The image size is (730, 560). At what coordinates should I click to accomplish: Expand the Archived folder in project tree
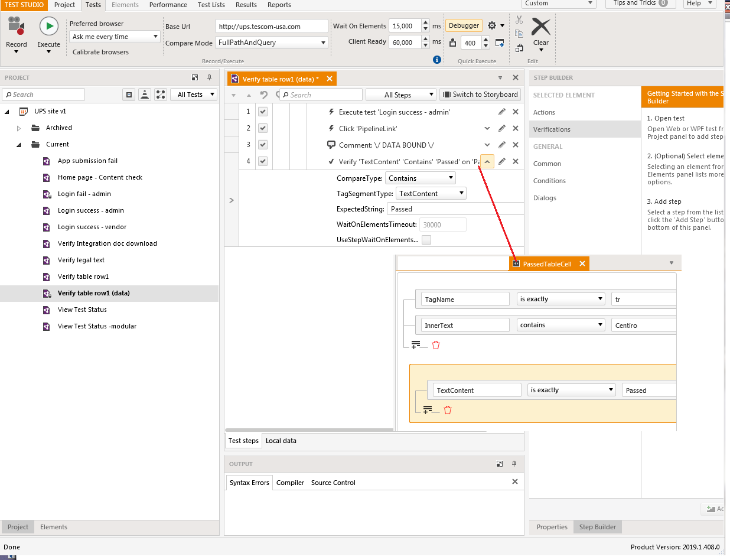click(19, 128)
